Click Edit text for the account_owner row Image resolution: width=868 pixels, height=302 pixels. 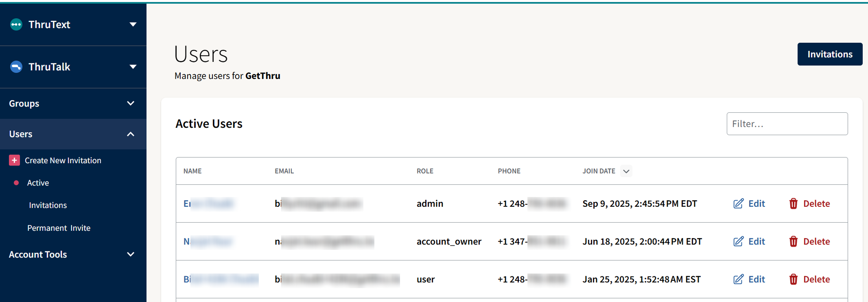[x=756, y=241]
